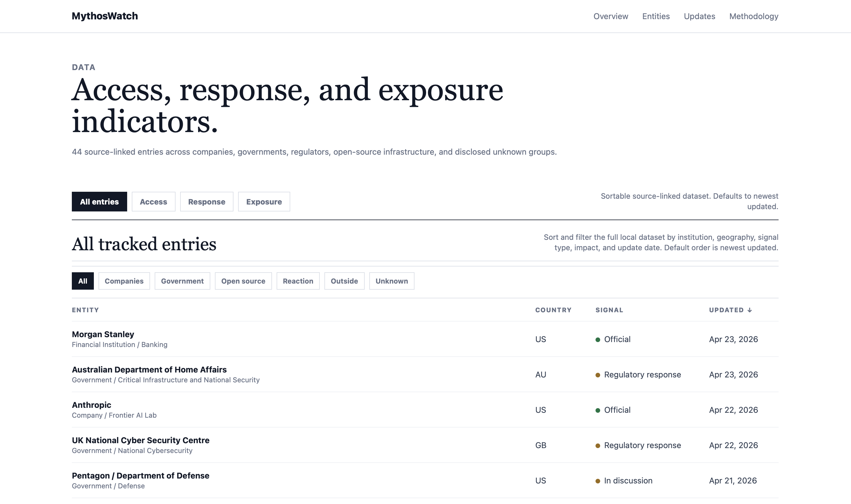
Task: Switch to the Response tab
Action: [x=207, y=202]
